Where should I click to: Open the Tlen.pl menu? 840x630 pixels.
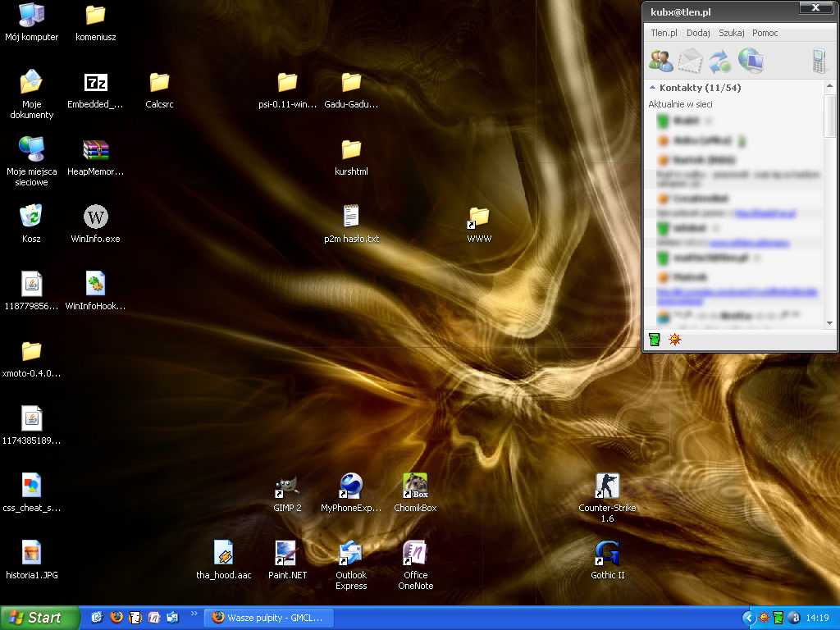pos(664,33)
